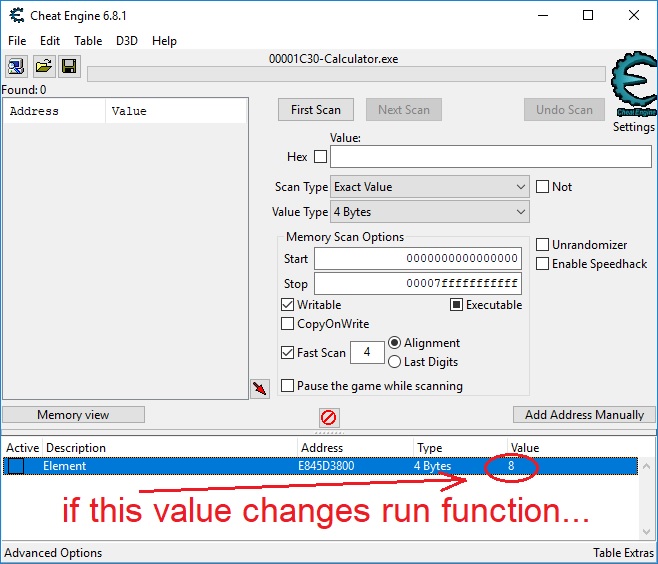
Task: Click the scan progress bar
Action: (x=346, y=74)
